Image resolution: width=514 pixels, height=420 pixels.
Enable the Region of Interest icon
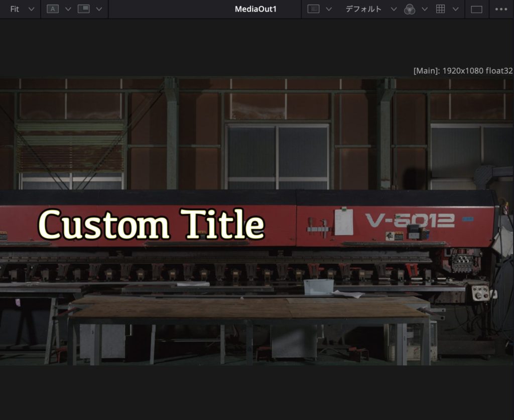(x=313, y=9)
